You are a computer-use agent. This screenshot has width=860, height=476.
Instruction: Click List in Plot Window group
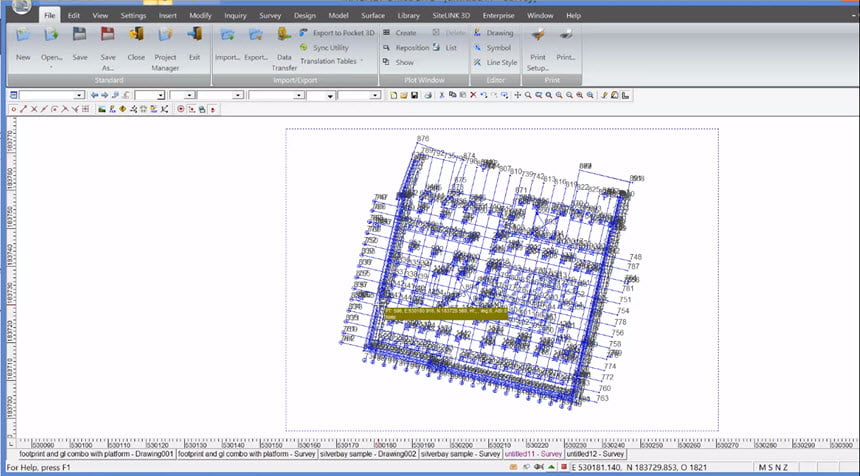[445, 48]
